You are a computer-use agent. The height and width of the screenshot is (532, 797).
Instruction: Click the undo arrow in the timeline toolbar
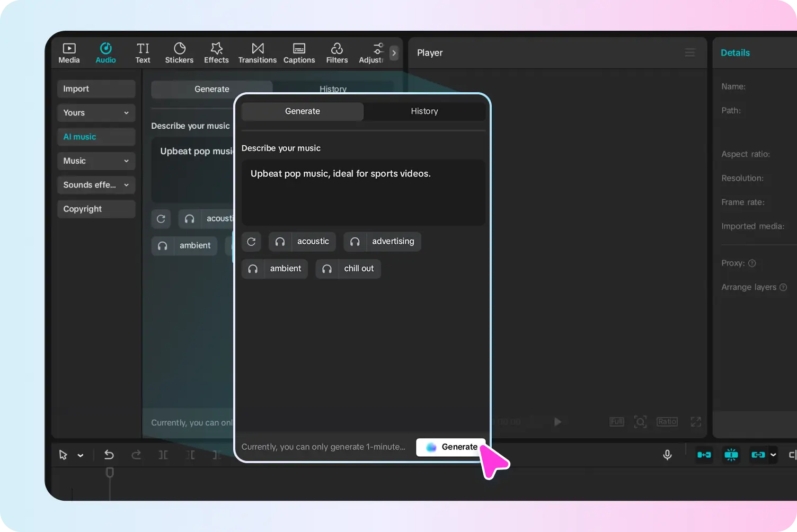[109, 455]
